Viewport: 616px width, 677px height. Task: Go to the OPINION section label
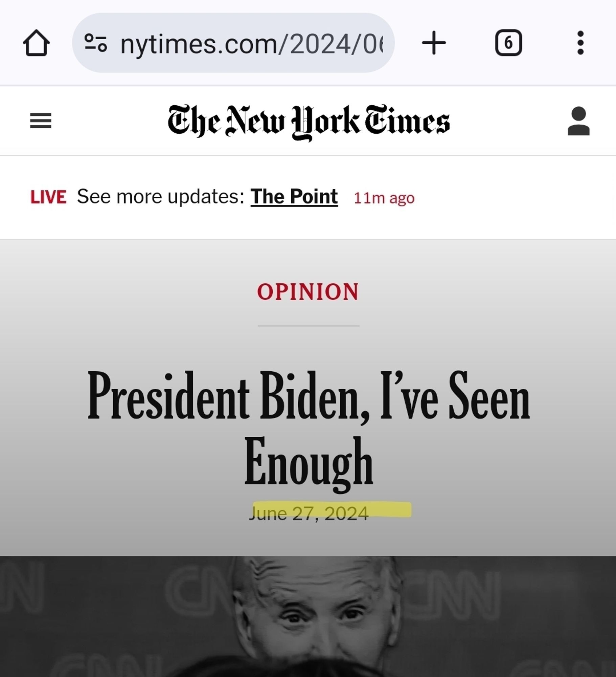(308, 292)
